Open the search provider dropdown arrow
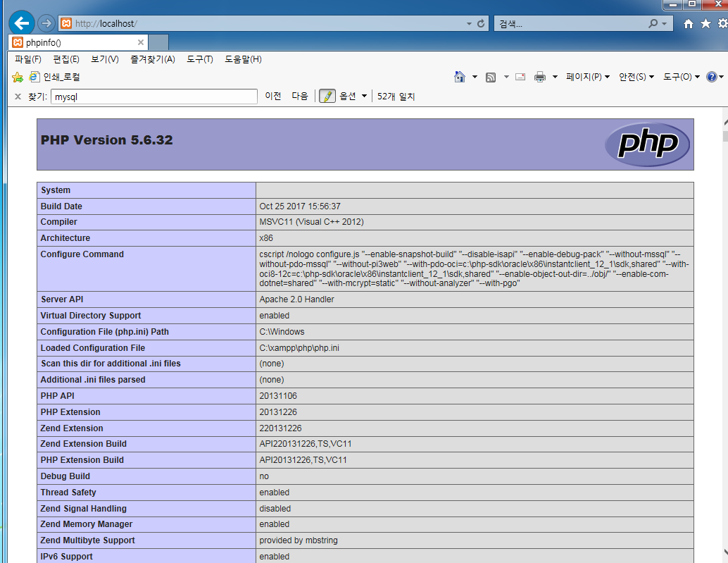728x563 pixels. 665,24
